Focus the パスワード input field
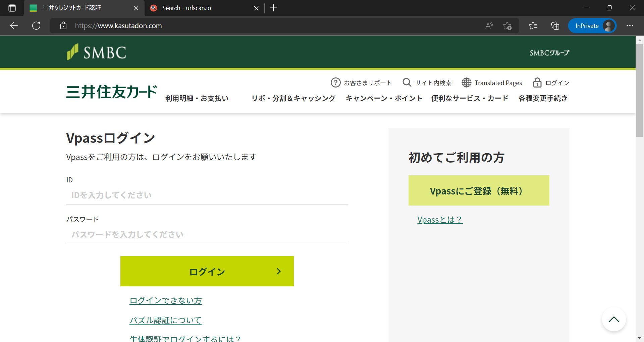 tap(207, 234)
